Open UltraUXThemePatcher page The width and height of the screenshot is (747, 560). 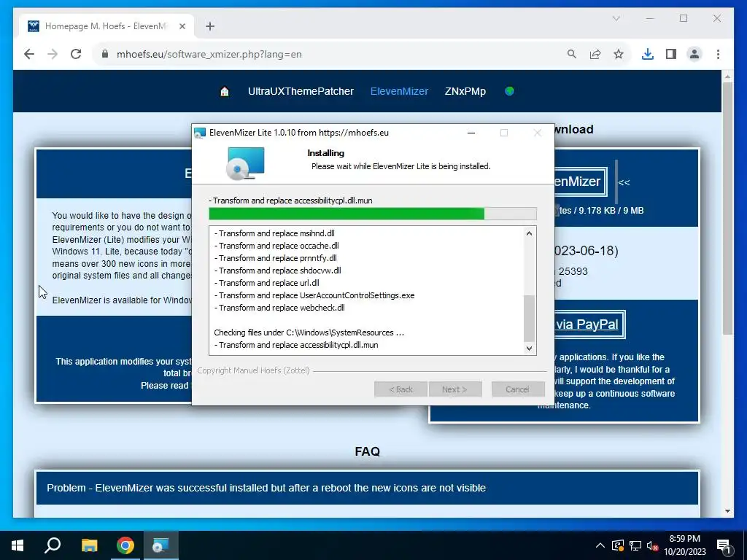[x=301, y=91]
